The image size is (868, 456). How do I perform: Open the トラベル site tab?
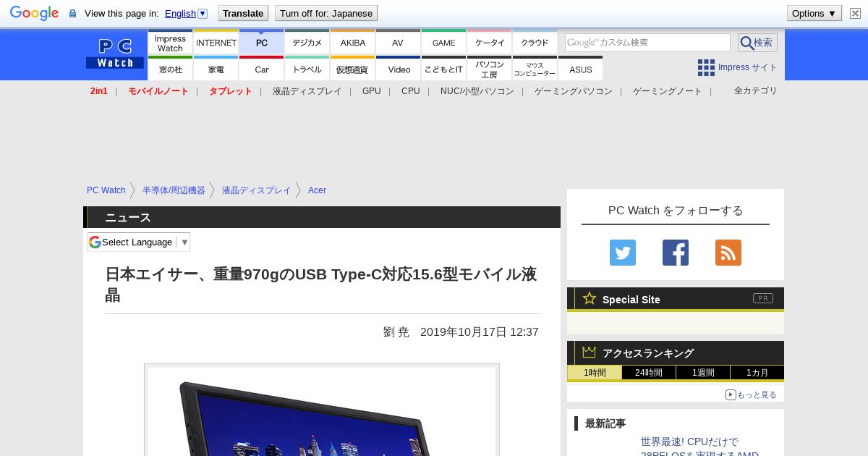(x=307, y=69)
